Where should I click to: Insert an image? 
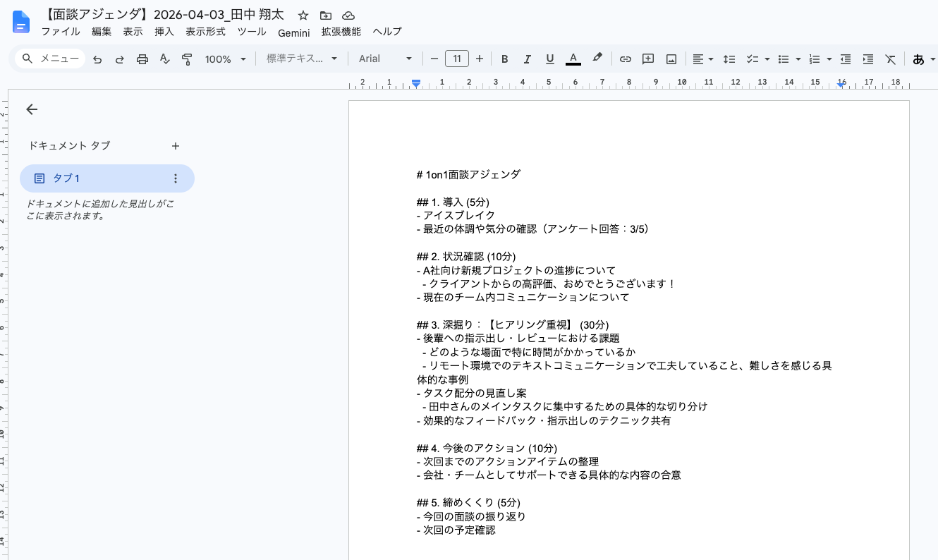pyautogui.click(x=671, y=59)
